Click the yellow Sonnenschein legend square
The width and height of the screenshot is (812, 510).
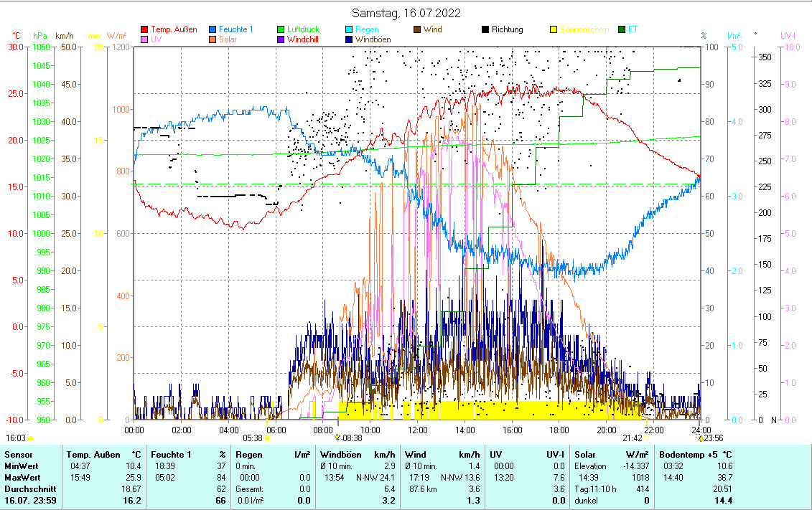tap(554, 30)
